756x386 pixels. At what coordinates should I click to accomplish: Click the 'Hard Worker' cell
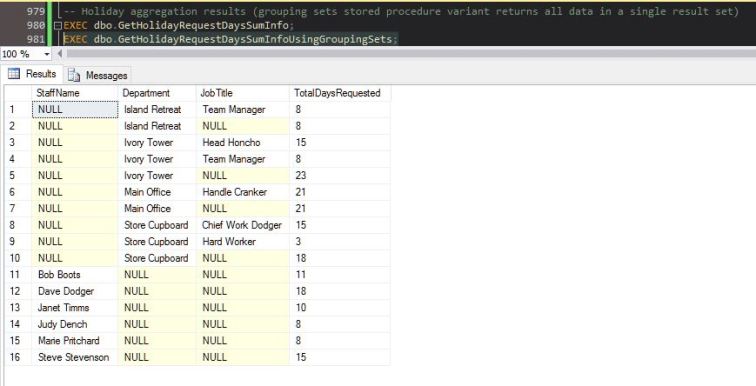point(243,241)
